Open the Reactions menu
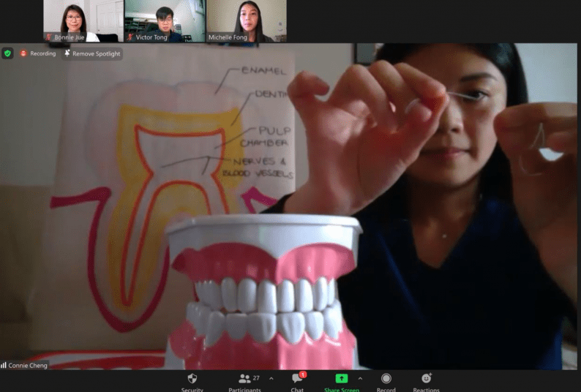The width and height of the screenshot is (581, 392). [x=426, y=382]
